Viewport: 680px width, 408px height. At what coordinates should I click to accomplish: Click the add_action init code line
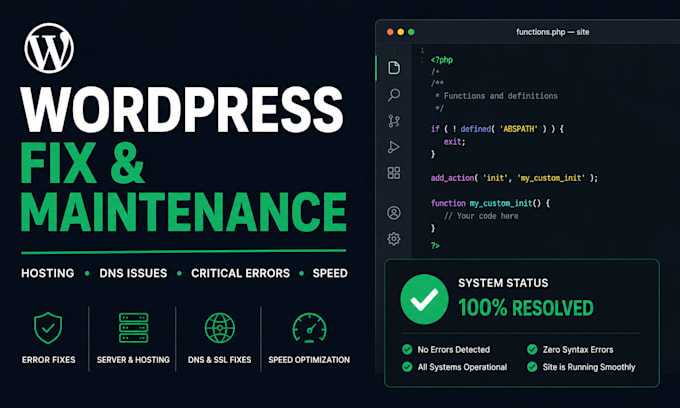tap(514, 178)
